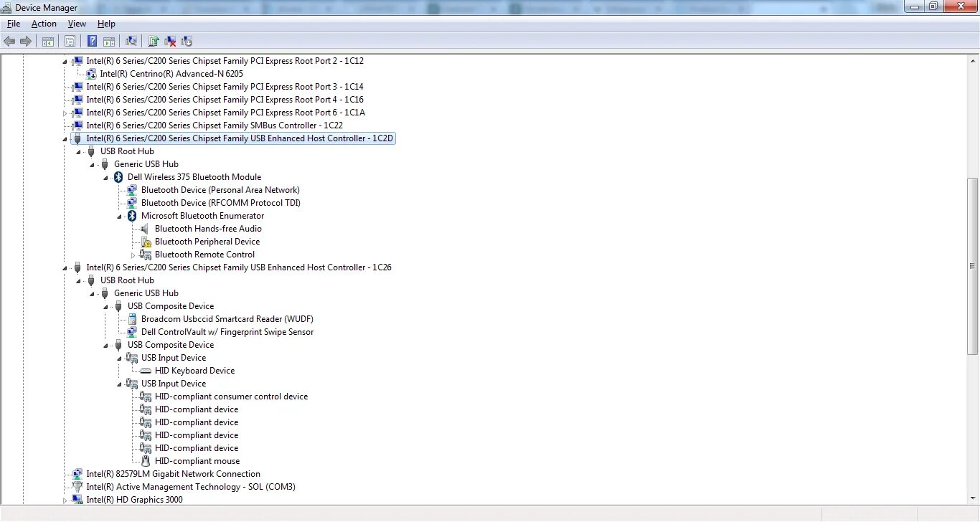Go back with the toolbar Back arrow

click(9, 41)
